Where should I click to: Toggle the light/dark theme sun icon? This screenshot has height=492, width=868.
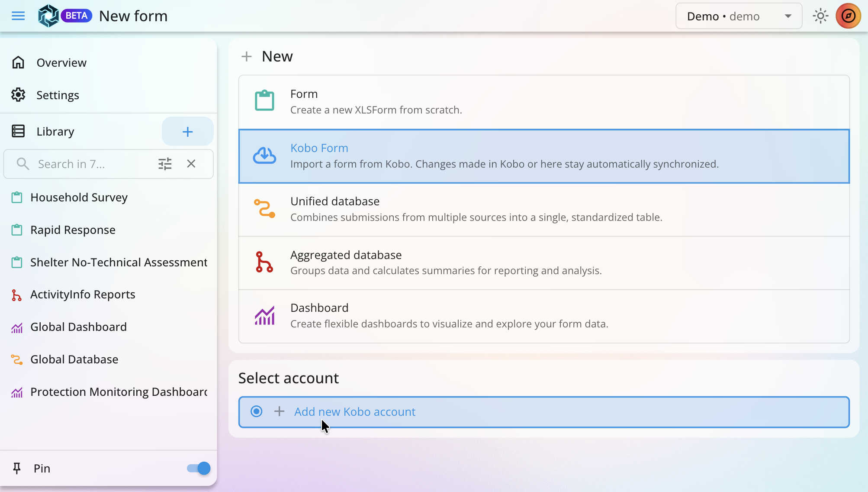pos(820,16)
